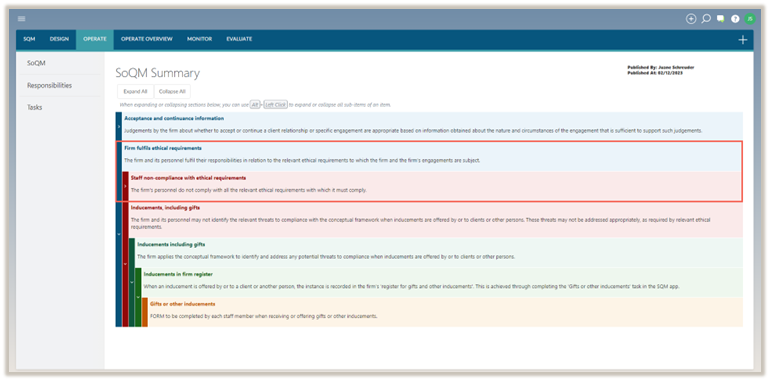Click the 'Inducements in firm register' heading
Viewport: 770px width, 381px height.
(178, 274)
